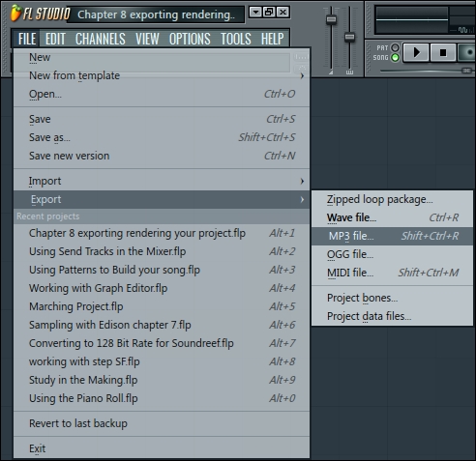Choose Open... in File menu
Viewport: 476px width, 461px height.
pyautogui.click(x=162, y=94)
